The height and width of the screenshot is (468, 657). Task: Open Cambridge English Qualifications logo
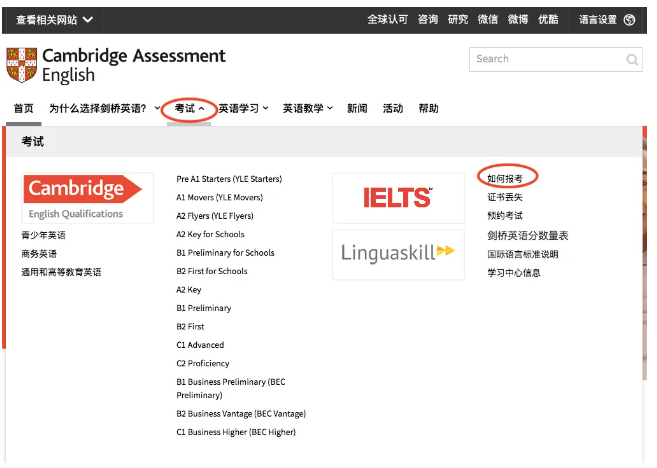[88, 198]
